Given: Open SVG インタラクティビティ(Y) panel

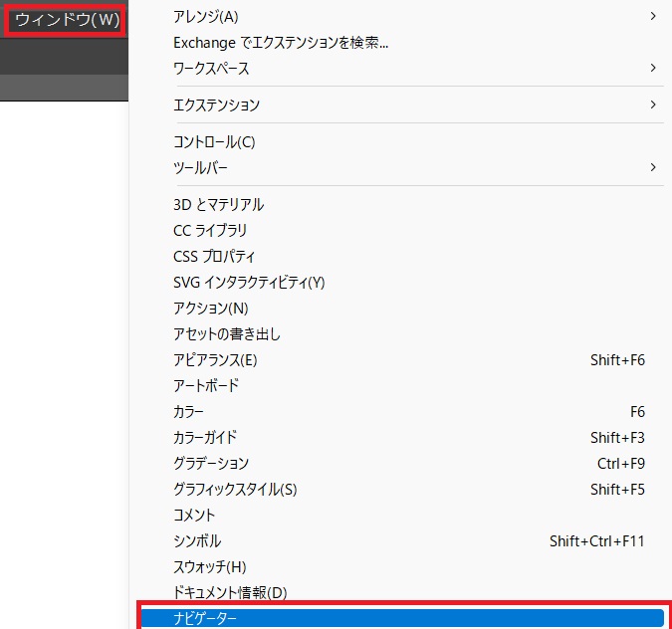Looking at the screenshot, I should pyautogui.click(x=249, y=283).
